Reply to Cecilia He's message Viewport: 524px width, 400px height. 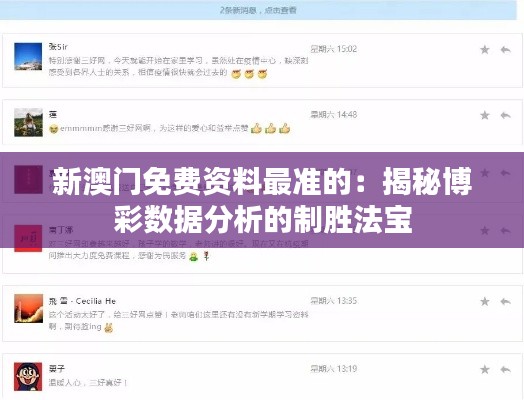[x=506, y=301]
